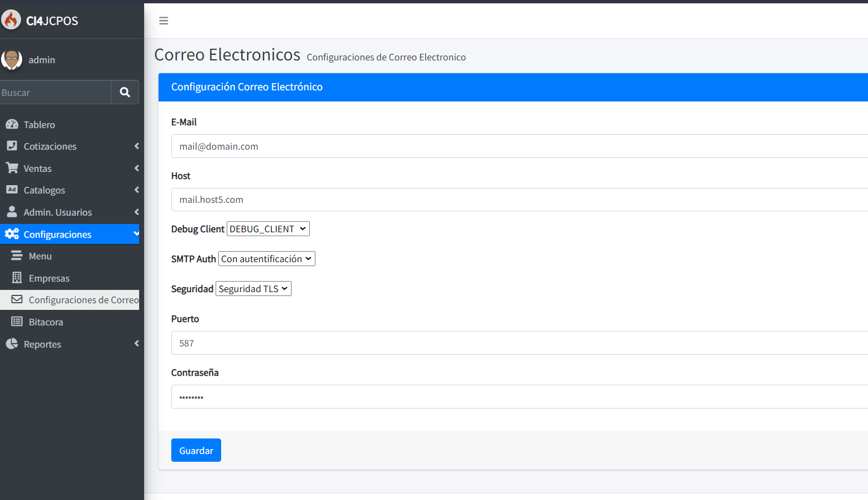
Task: Open the Debug Client dropdown
Action: (268, 229)
